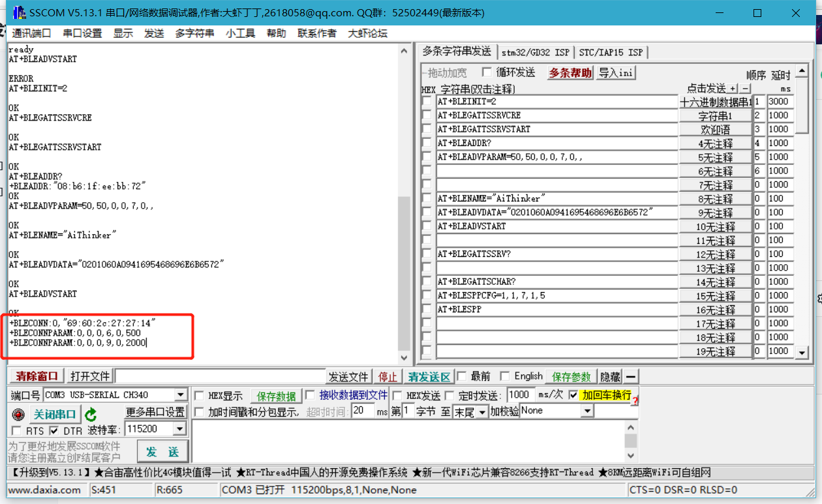Click the red serial port status indicator icon
The width and height of the screenshot is (822, 504).
18,415
